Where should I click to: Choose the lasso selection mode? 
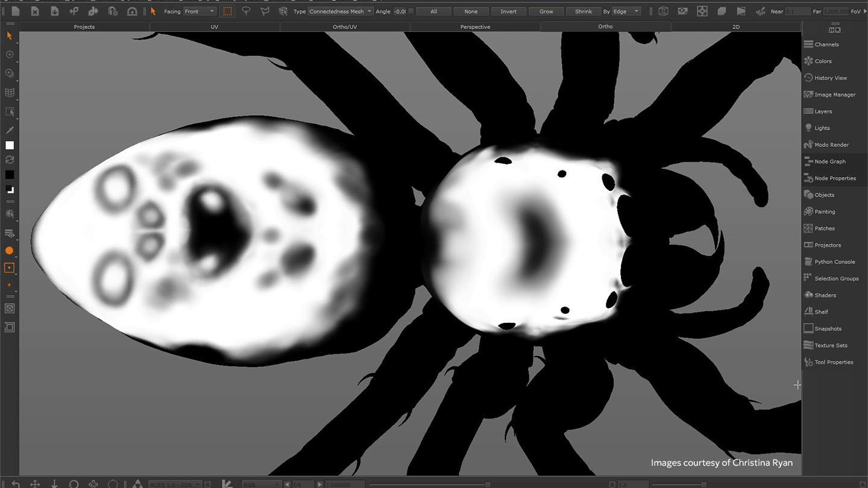246,11
